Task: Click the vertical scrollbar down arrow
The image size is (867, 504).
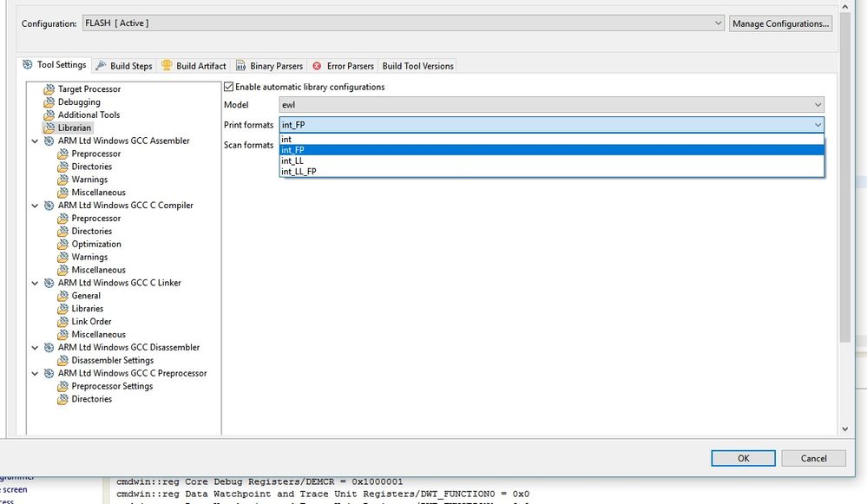Action: [845, 429]
